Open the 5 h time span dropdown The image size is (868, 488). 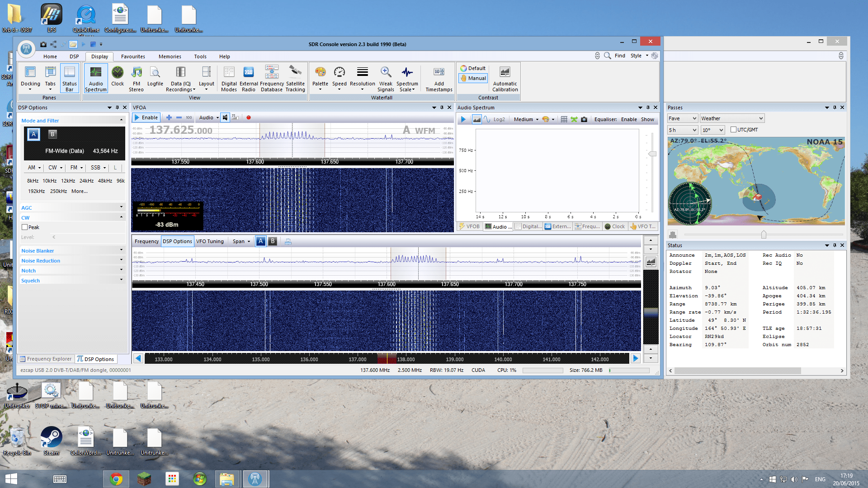click(x=683, y=130)
